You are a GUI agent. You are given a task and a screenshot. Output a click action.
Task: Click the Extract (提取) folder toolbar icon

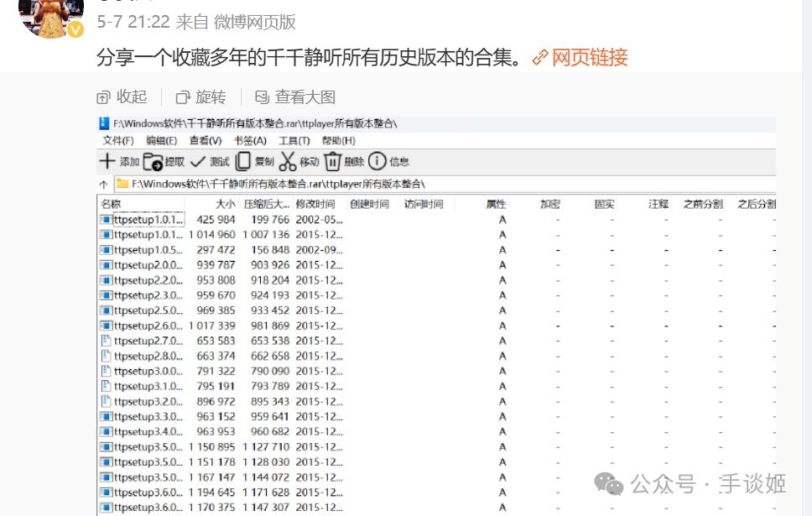click(x=153, y=162)
